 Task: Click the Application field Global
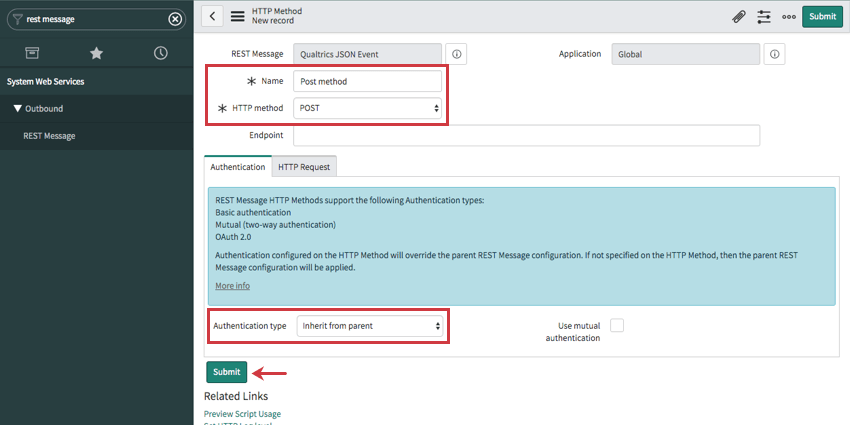coord(686,54)
